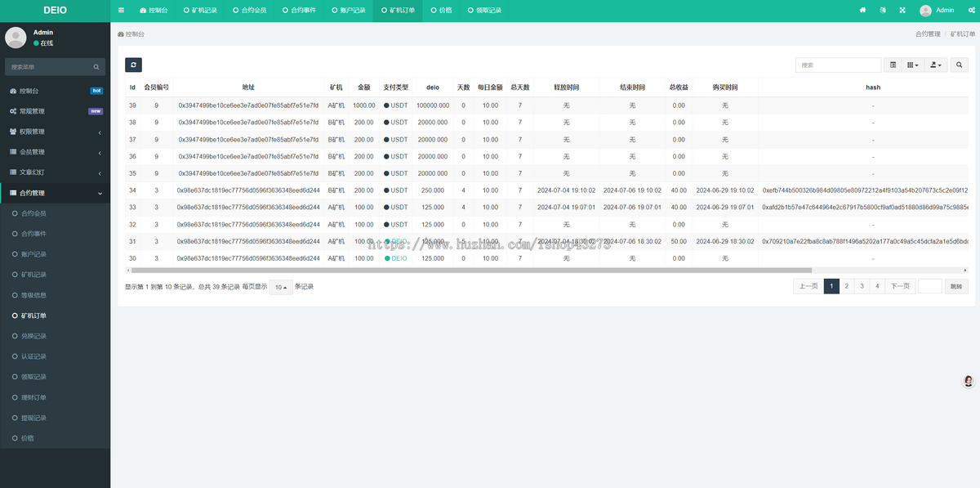Open 合约会员 in the sidebar submenu
The width and height of the screenshot is (980, 488).
coord(55,213)
